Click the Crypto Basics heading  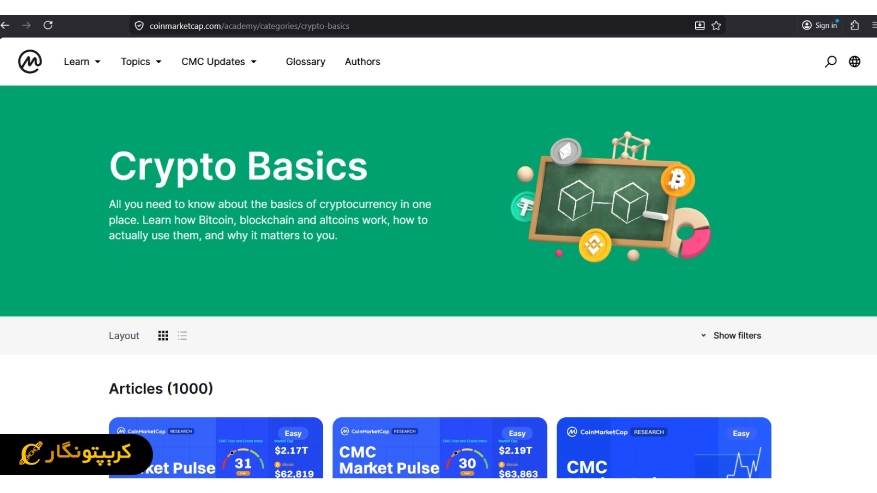tap(238, 166)
